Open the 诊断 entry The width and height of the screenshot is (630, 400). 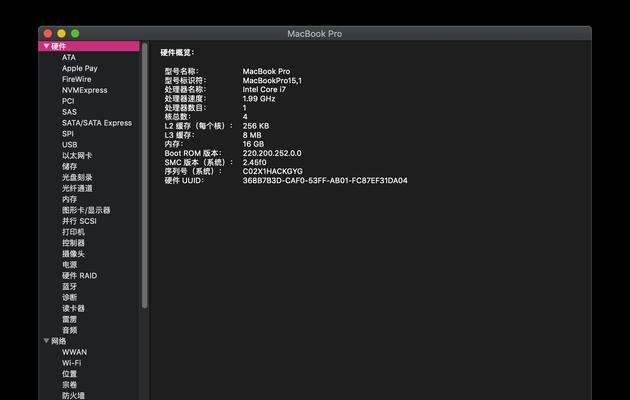(69, 297)
